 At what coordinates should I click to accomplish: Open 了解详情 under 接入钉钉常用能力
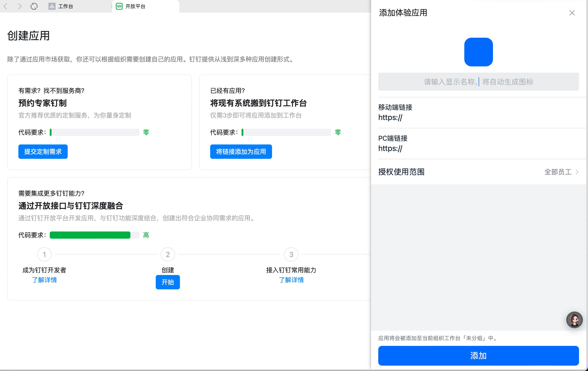tap(291, 280)
